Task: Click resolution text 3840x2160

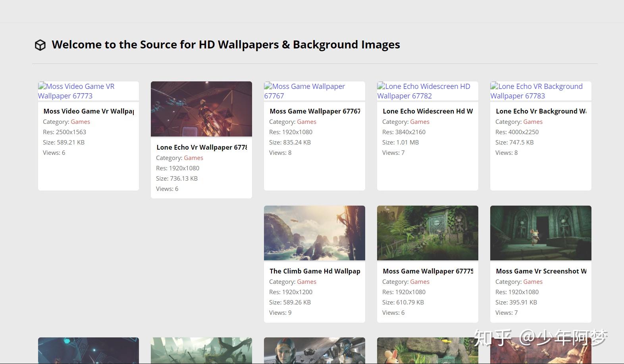Action: click(x=410, y=132)
